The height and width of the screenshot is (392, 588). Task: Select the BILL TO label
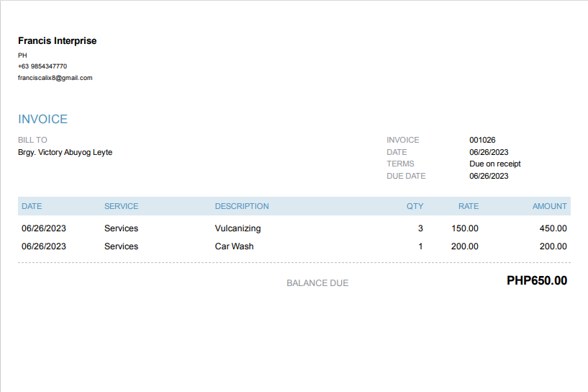32,140
